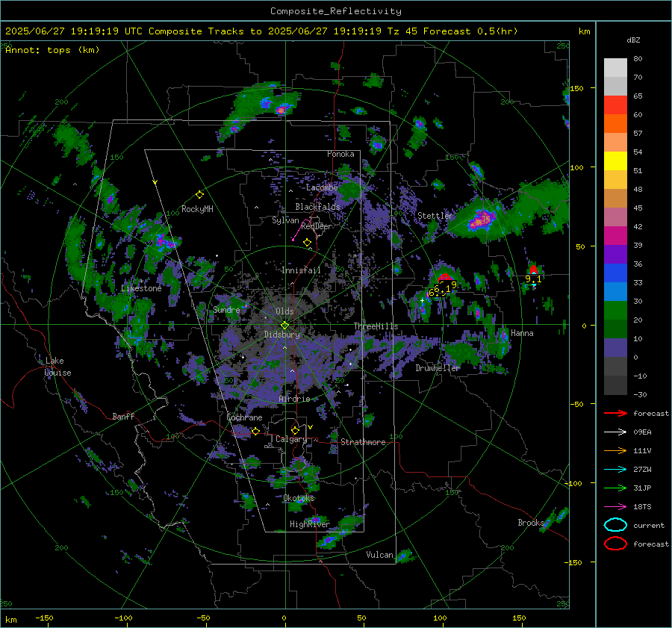Click the Brooks city label
This screenshot has height=628, width=672.
click(x=531, y=523)
